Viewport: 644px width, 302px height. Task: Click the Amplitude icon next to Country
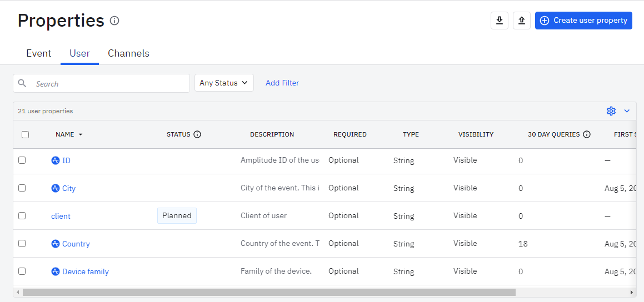(56, 244)
